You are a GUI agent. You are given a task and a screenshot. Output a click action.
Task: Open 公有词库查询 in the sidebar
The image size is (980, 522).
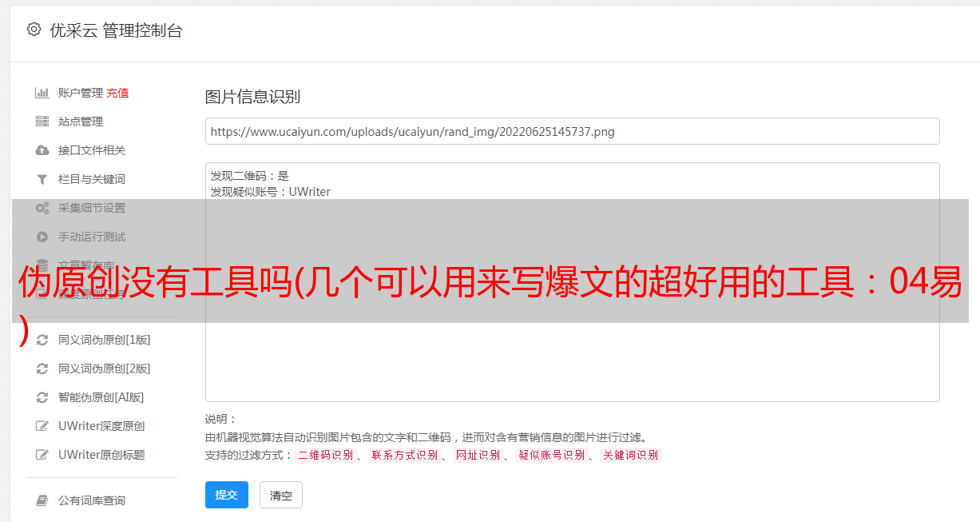[x=92, y=500]
